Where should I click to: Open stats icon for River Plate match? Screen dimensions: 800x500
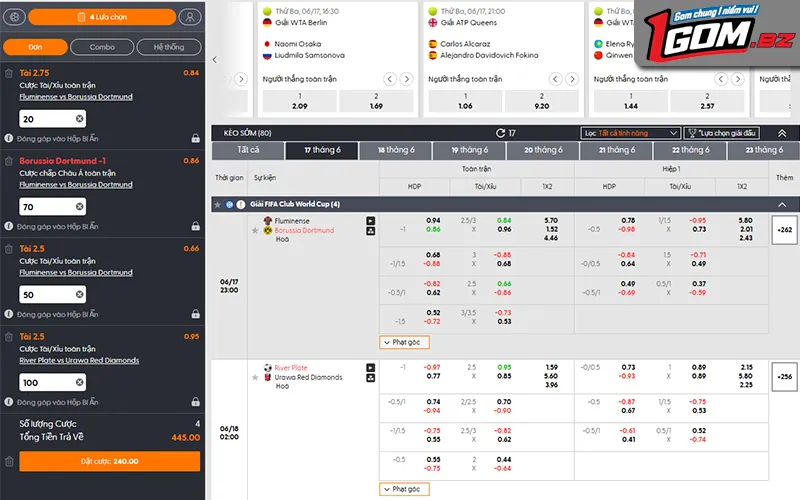point(370,378)
